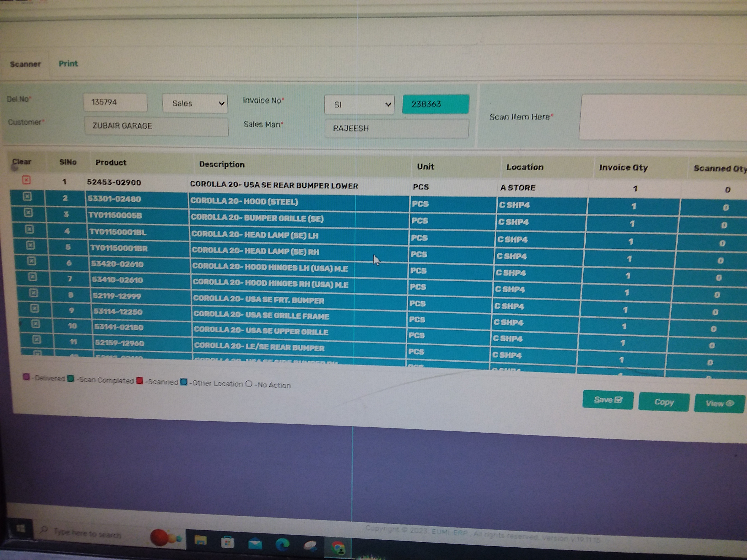Screen dimensions: 747x560
Task: Click the Clear column header
Action: pyautogui.click(x=22, y=162)
